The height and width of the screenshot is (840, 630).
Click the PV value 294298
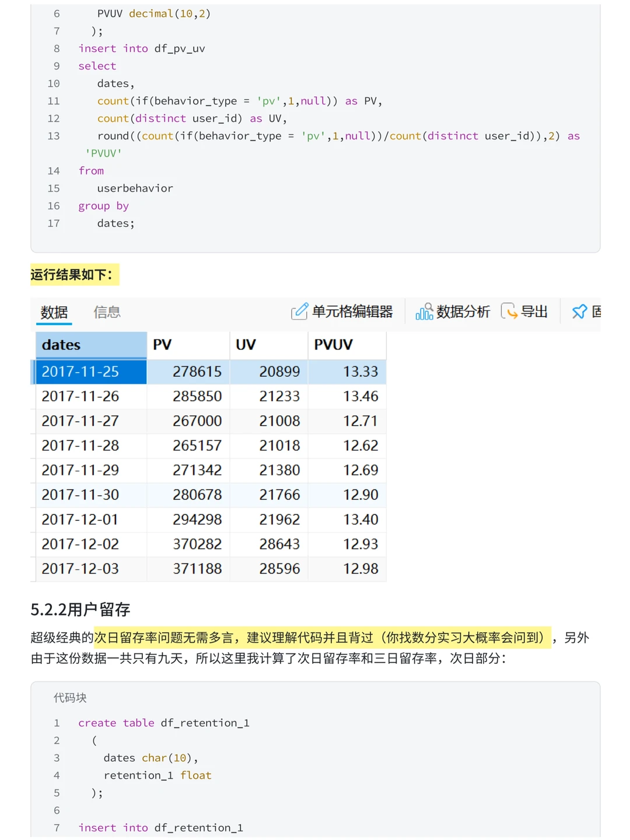(188, 519)
